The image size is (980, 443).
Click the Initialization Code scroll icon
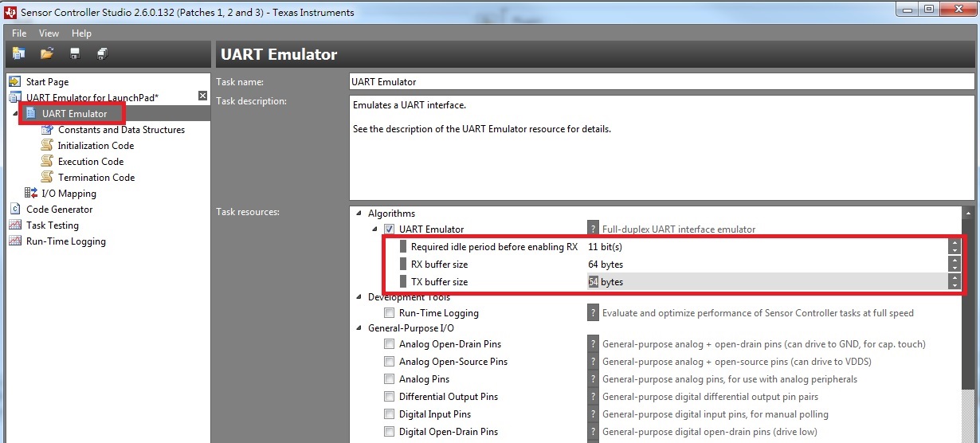point(47,145)
